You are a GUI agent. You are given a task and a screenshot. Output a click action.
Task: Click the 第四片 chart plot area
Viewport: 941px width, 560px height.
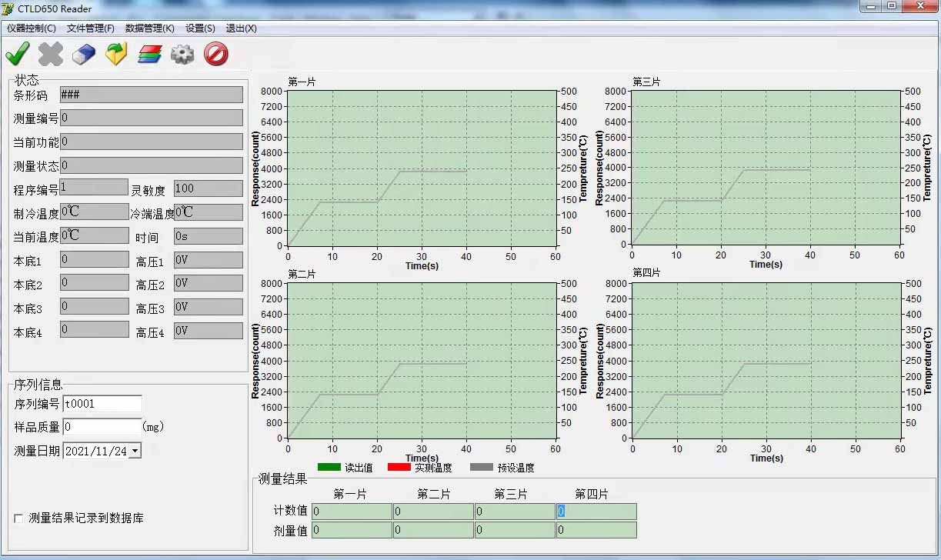pos(766,361)
